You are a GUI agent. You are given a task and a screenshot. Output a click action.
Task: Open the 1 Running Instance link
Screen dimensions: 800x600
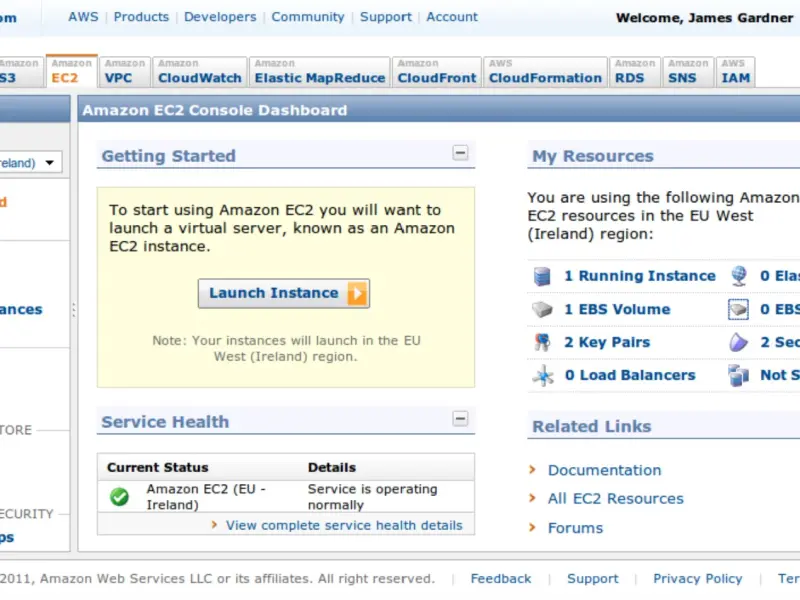pyautogui.click(x=640, y=276)
